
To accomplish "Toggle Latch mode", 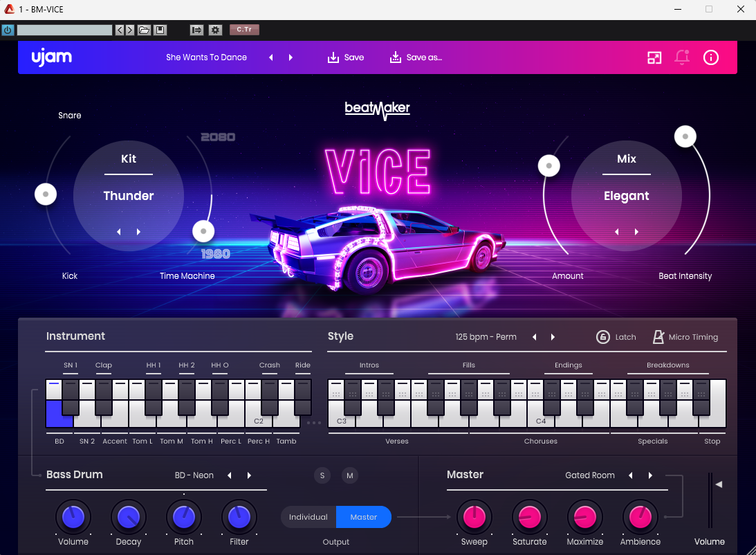I will coord(616,337).
